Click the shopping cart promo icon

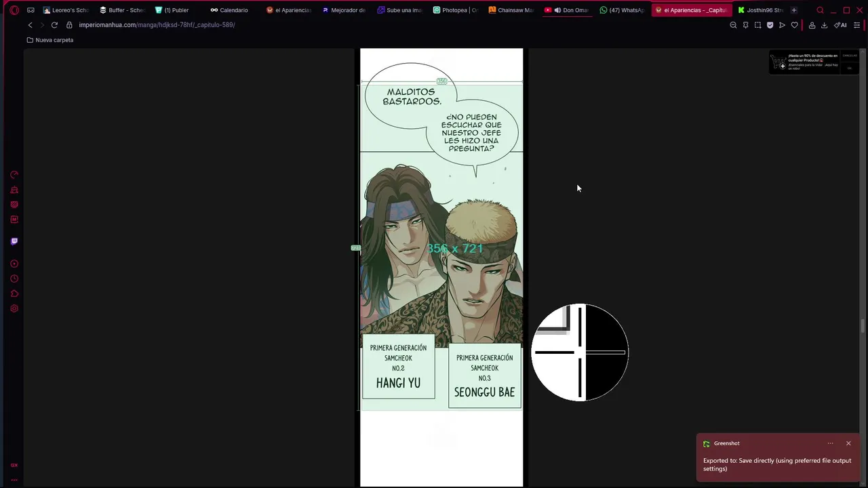coord(778,62)
